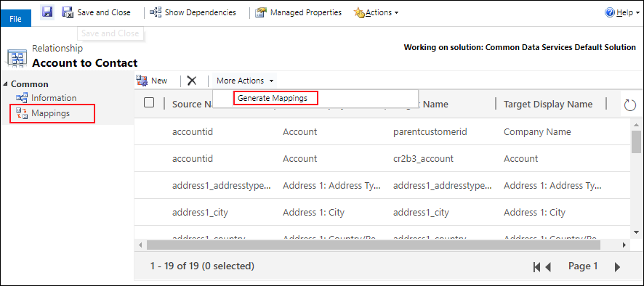Image resolution: width=644 pixels, height=286 pixels.
Task: Click the horizontal scrollbar right arrow
Action: pyautogui.click(x=624, y=245)
